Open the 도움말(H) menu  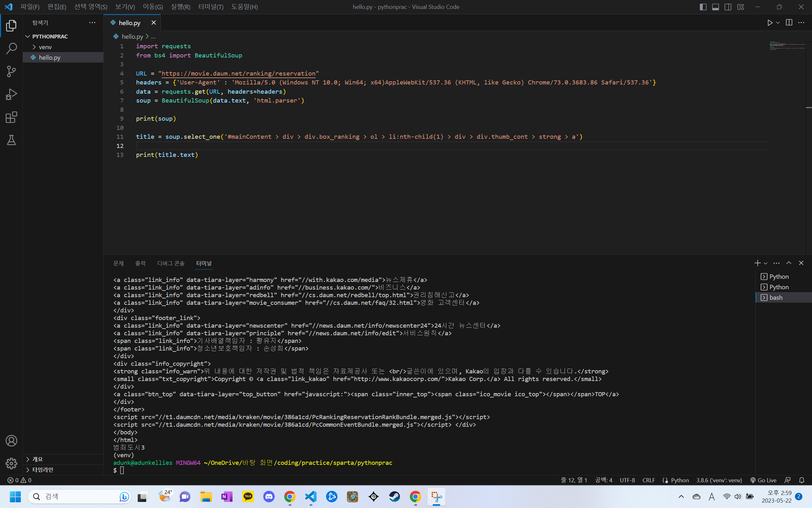[x=245, y=7]
